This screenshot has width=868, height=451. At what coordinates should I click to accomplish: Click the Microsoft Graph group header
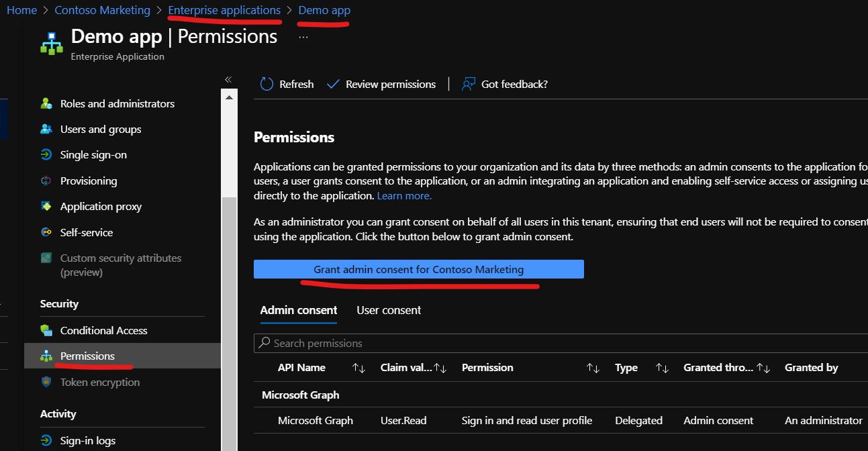pyautogui.click(x=301, y=395)
